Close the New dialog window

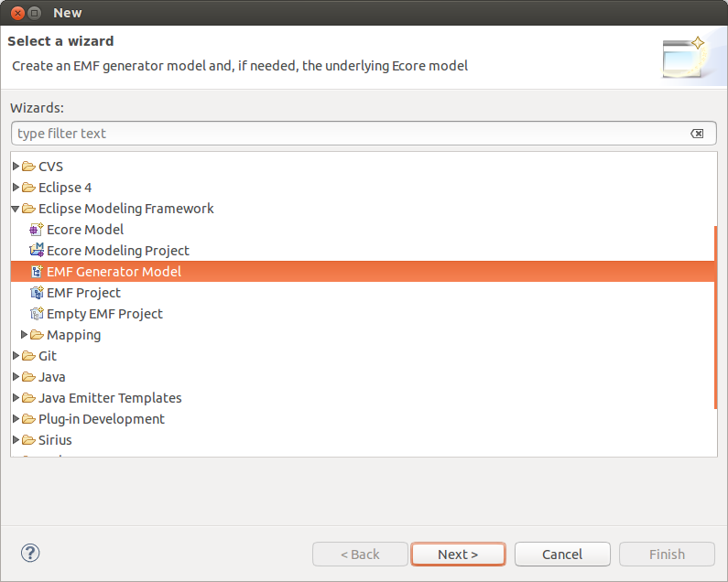tap(17, 13)
